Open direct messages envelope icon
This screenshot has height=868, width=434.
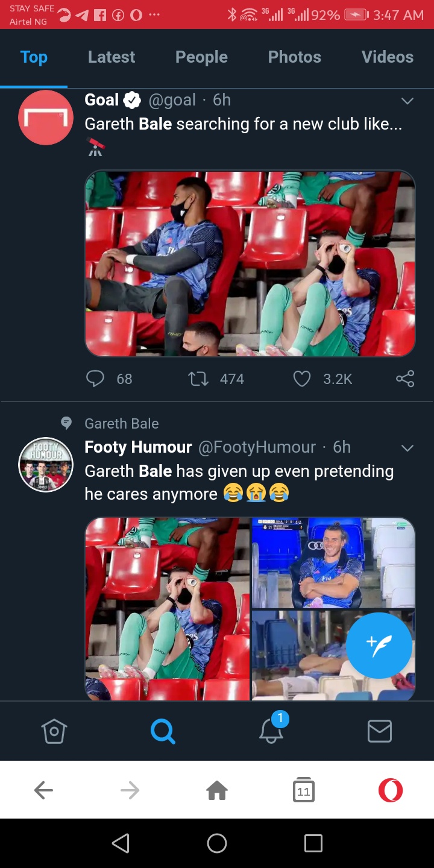[x=379, y=732]
